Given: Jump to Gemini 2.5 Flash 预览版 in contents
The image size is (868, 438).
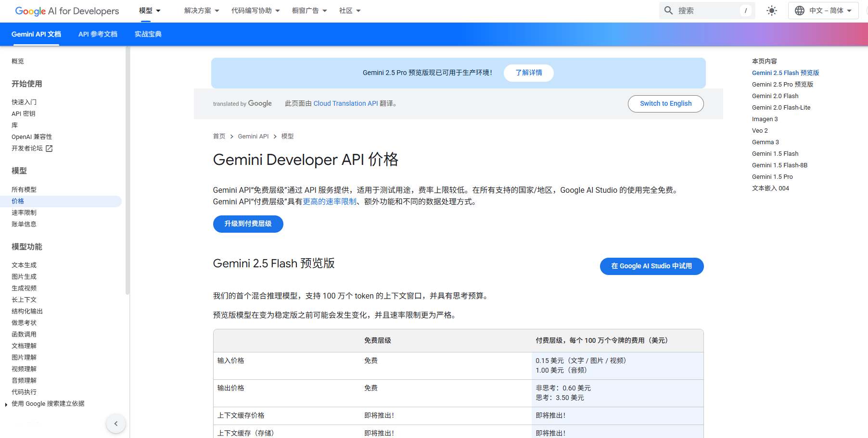Looking at the screenshot, I should pyautogui.click(x=785, y=73).
